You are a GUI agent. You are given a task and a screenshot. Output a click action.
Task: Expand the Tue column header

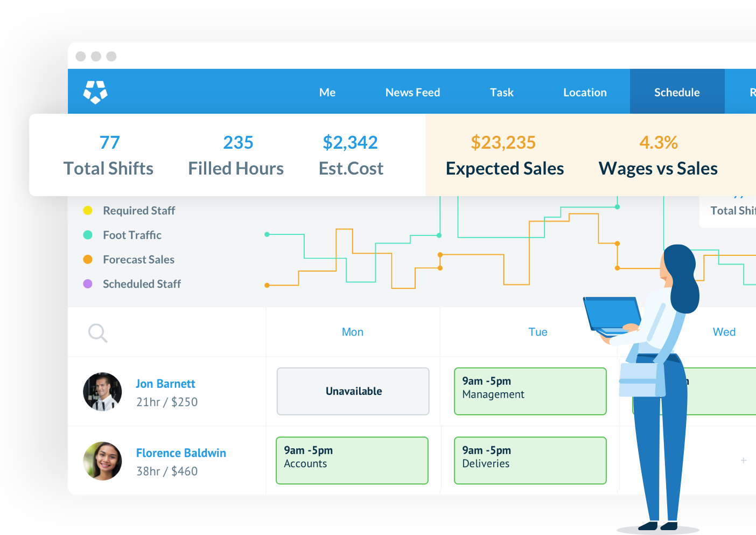(x=538, y=332)
